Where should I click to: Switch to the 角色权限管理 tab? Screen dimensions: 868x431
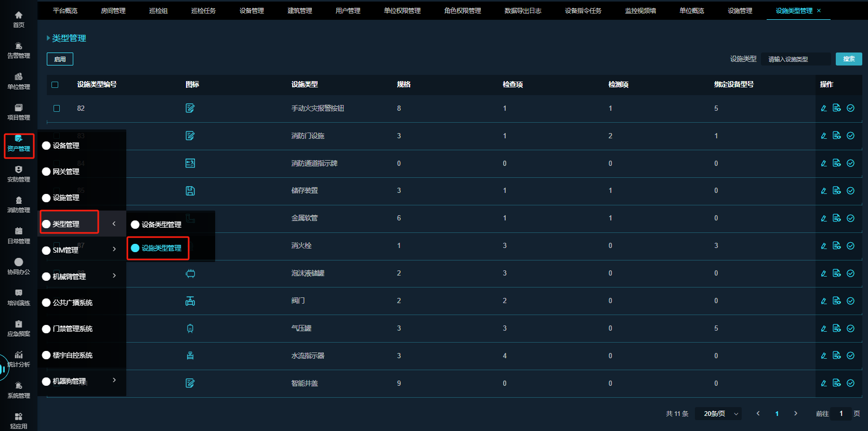click(x=463, y=10)
